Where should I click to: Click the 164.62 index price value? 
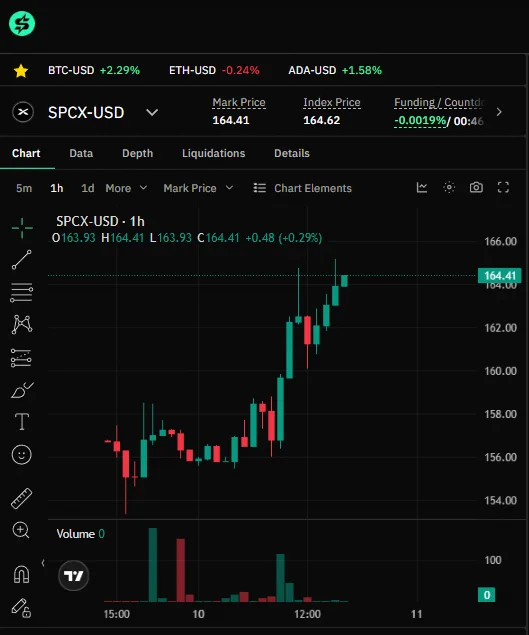(x=322, y=121)
